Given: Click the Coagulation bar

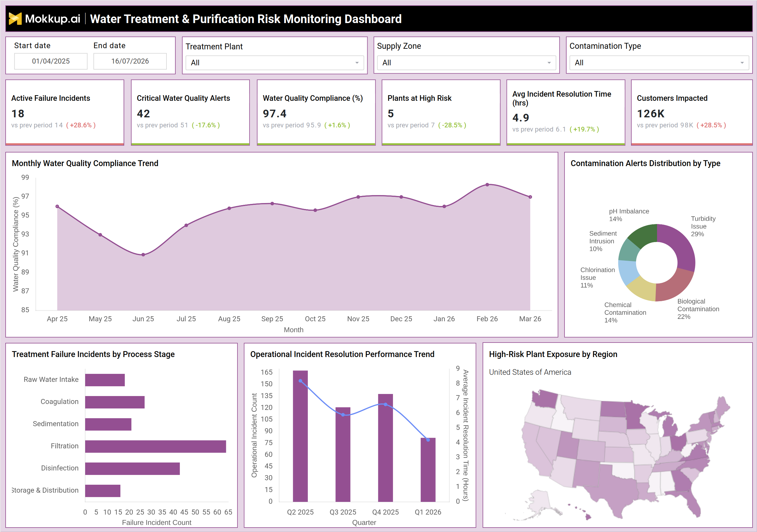Looking at the screenshot, I should 115,402.
